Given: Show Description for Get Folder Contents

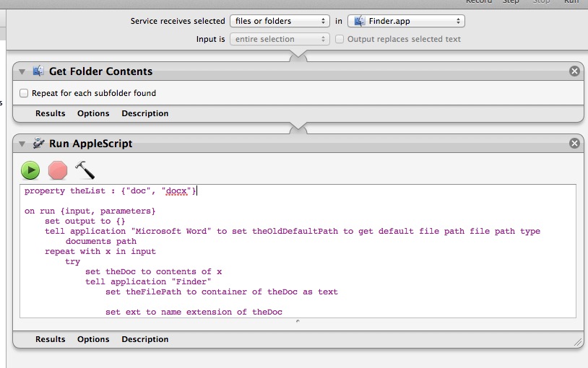Looking at the screenshot, I should click(144, 113).
